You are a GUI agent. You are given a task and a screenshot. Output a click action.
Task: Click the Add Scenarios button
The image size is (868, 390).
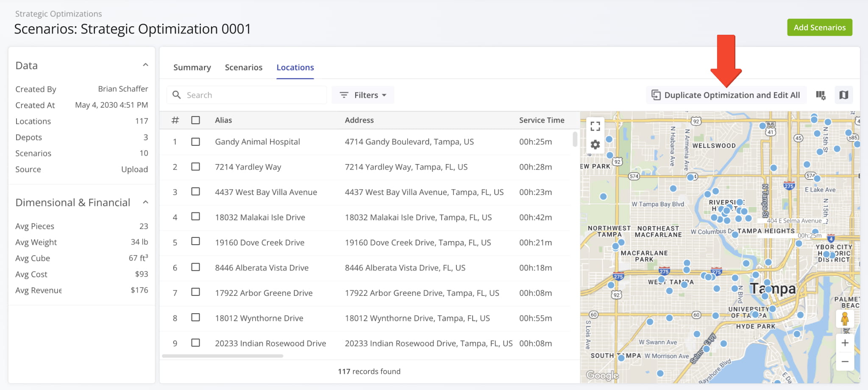tap(819, 28)
